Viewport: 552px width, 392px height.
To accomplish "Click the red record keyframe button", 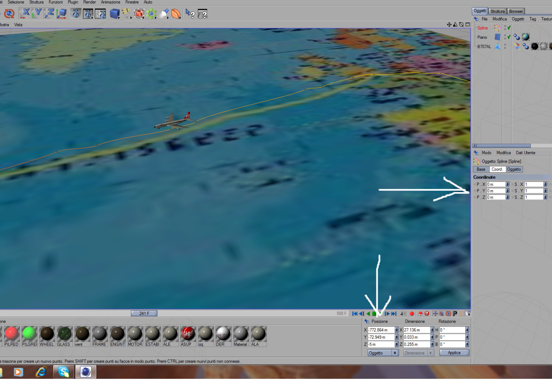I will coord(412,314).
